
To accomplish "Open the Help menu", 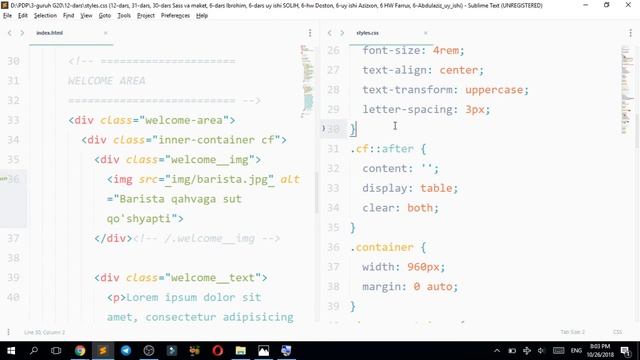I will (202, 16).
